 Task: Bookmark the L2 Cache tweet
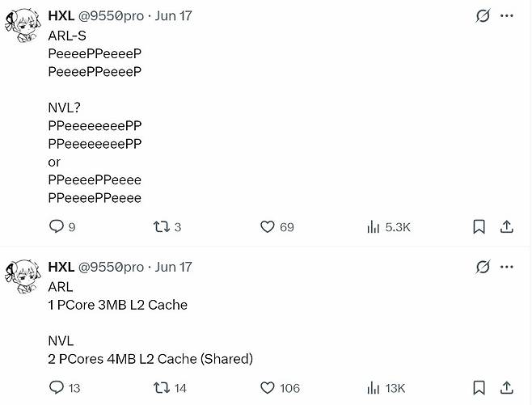(x=479, y=388)
